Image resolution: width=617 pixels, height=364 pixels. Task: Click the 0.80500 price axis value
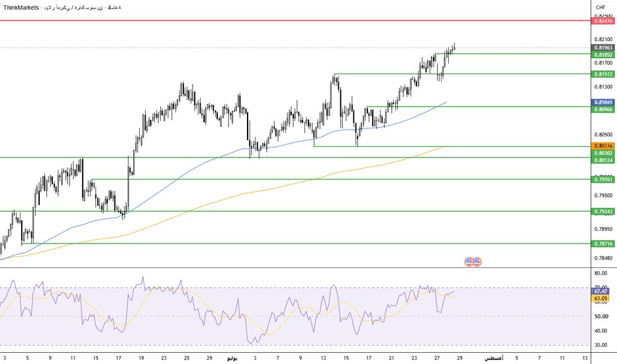click(603, 134)
